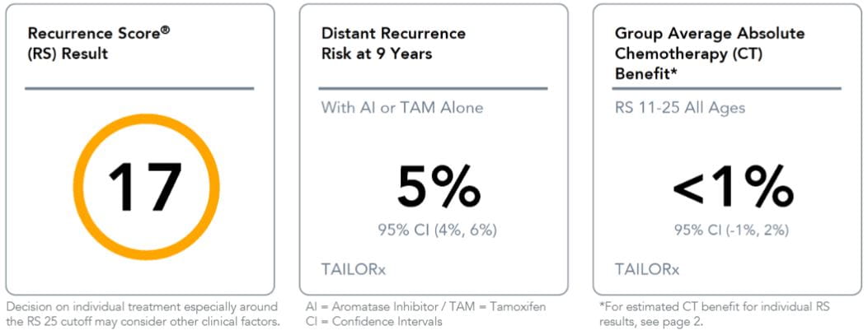Image resolution: width=868 pixels, height=335 pixels.
Task: Click the With AI or TAM Alone subtitle
Action: click(x=401, y=108)
